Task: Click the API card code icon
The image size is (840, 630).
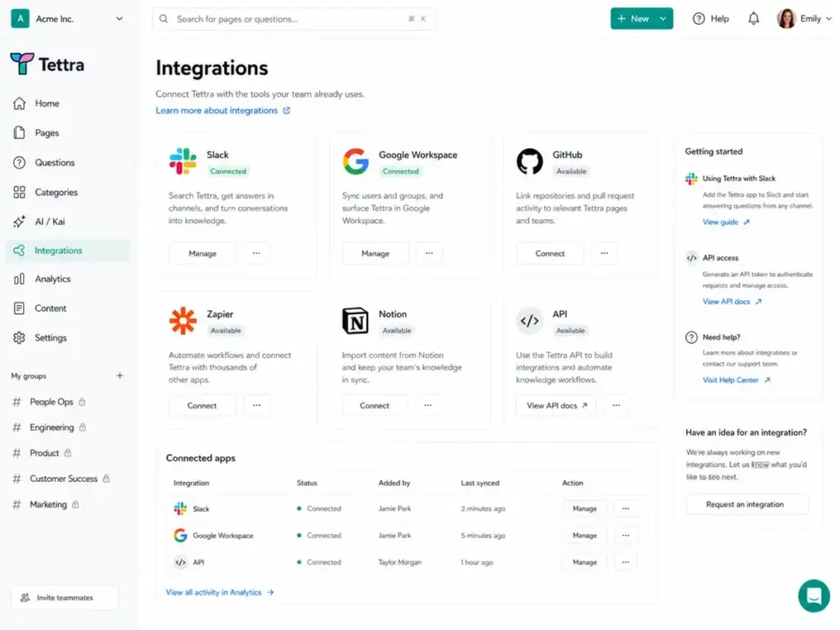Action: coord(529,321)
